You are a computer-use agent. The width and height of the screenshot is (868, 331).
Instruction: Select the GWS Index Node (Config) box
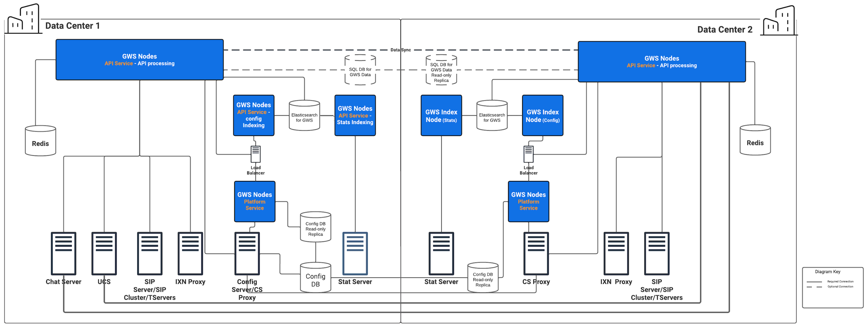point(543,115)
